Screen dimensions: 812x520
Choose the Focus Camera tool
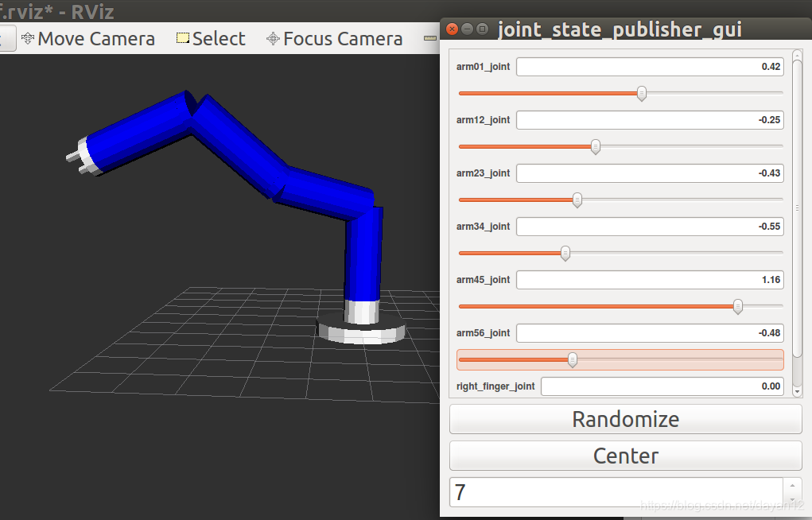point(335,39)
